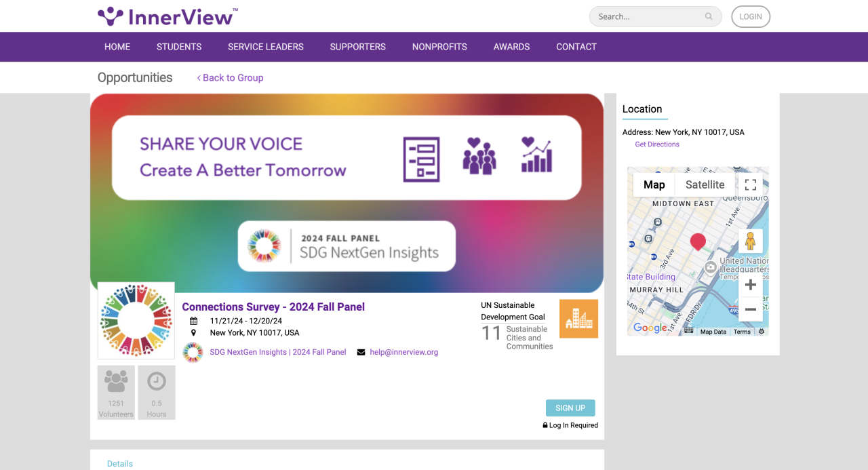Open the NONPROFITS menu item
The height and width of the screenshot is (470, 868).
point(439,47)
